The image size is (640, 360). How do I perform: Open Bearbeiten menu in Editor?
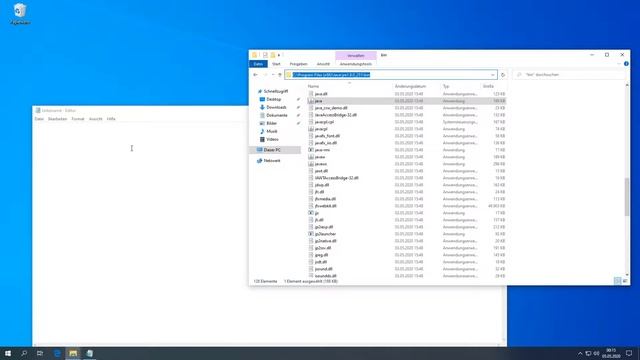pyautogui.click(x=58, y=119)
